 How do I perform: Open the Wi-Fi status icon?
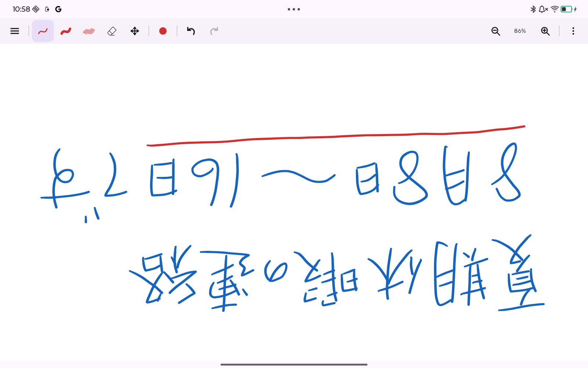point(555,9)
